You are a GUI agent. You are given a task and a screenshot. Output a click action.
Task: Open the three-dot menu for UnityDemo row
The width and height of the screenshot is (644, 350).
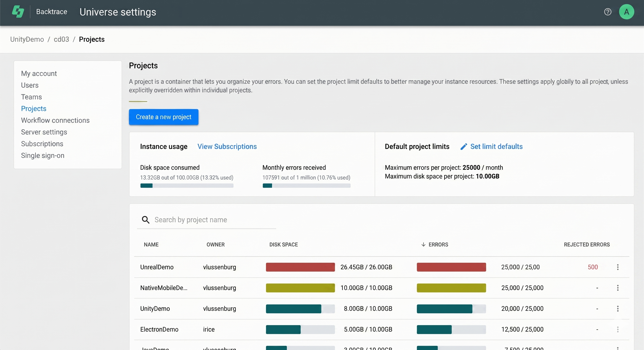coord(617,309)
